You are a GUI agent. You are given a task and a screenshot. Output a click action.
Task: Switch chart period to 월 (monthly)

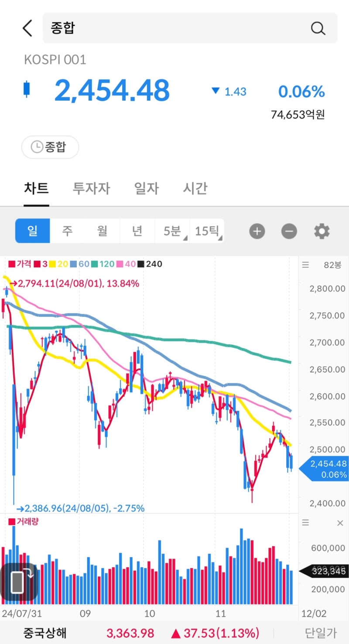102,231
